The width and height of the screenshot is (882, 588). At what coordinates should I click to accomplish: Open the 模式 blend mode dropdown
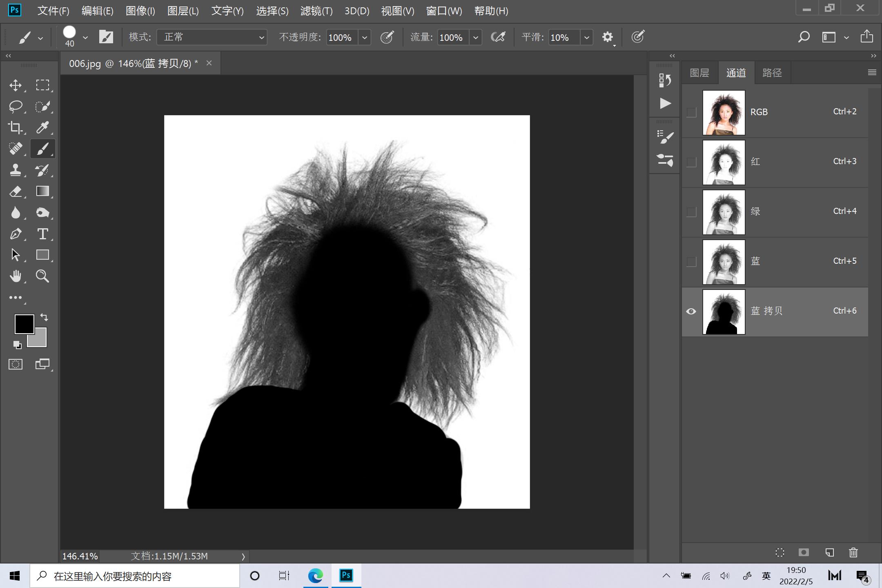point(212,37)
